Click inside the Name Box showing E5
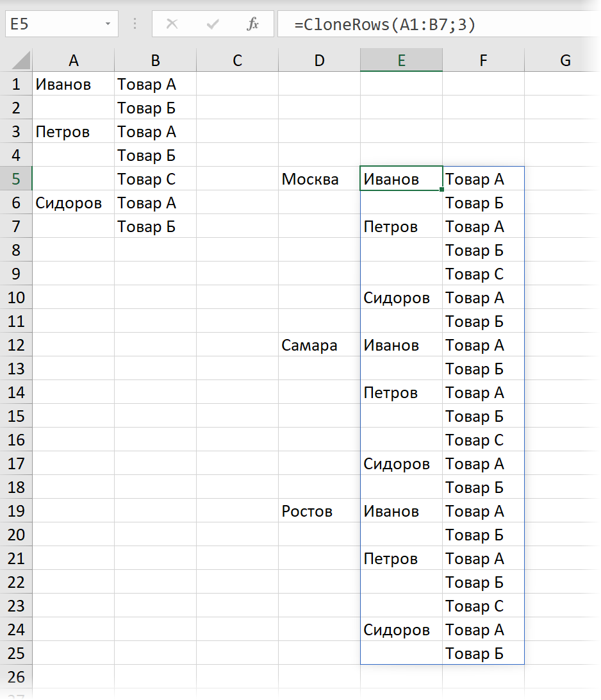Image resolution: width=601 pixels, height=700 pixels. coord(51,24)
